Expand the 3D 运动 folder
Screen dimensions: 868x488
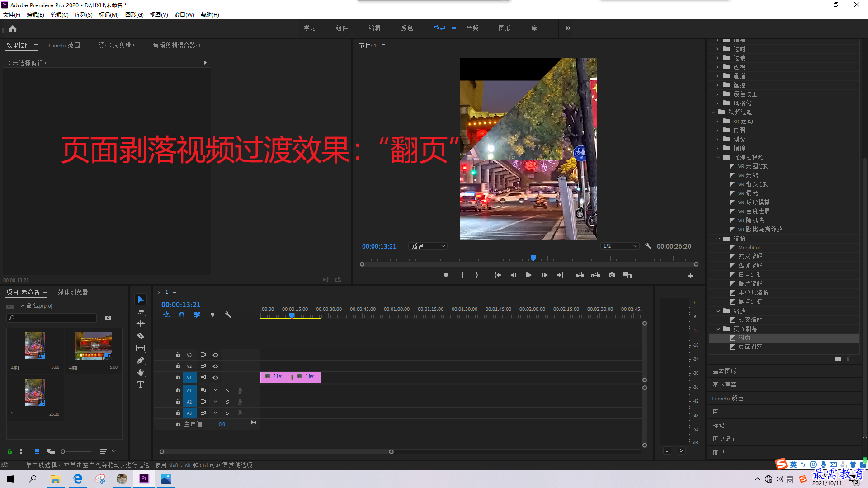point(717,121)
